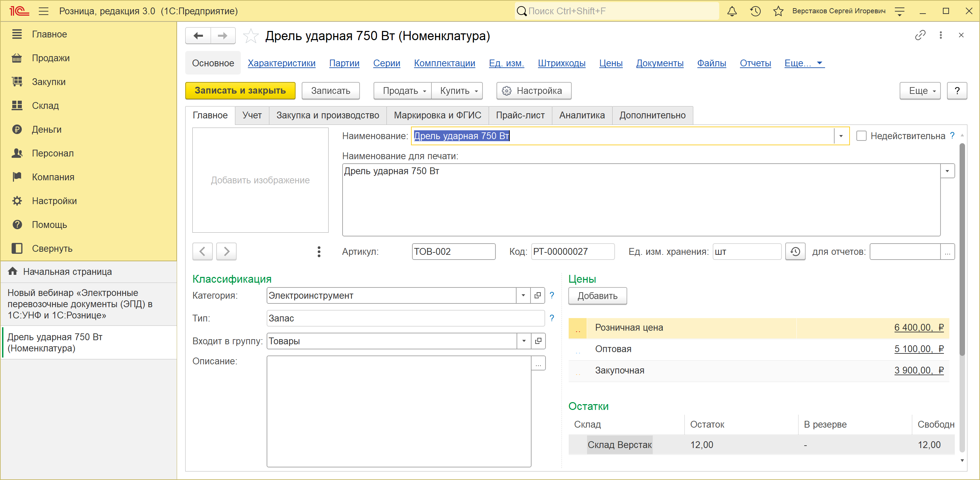The width and height of the screenshot is (980, 480).
Task: Expand Наименование для печати dropdown arrow
Action: tap(947, 171)
